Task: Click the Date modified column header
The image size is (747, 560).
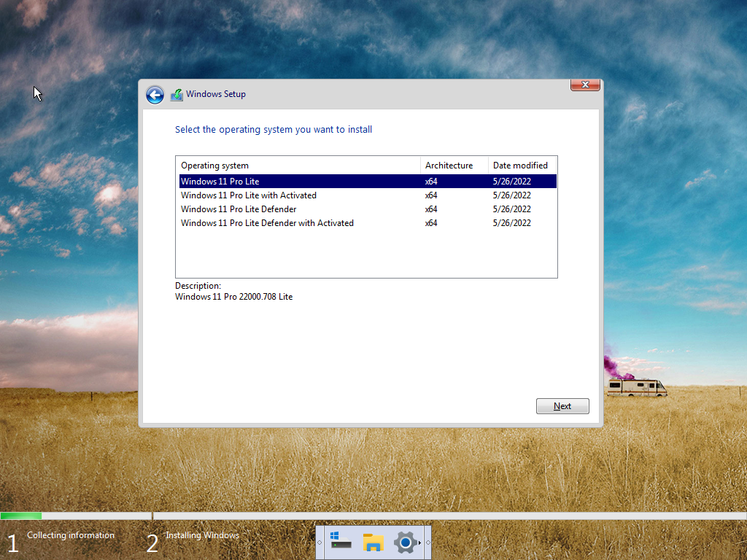Action: pyautogui.click(x=522, y=166)
